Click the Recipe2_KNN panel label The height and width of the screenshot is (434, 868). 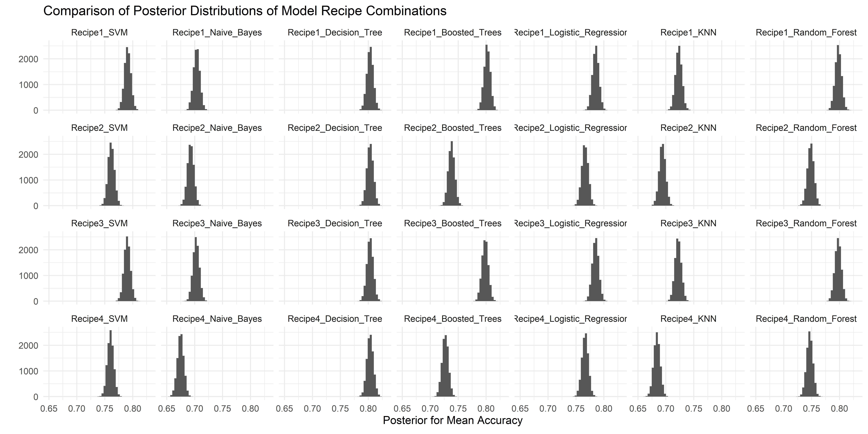[688, 128]
